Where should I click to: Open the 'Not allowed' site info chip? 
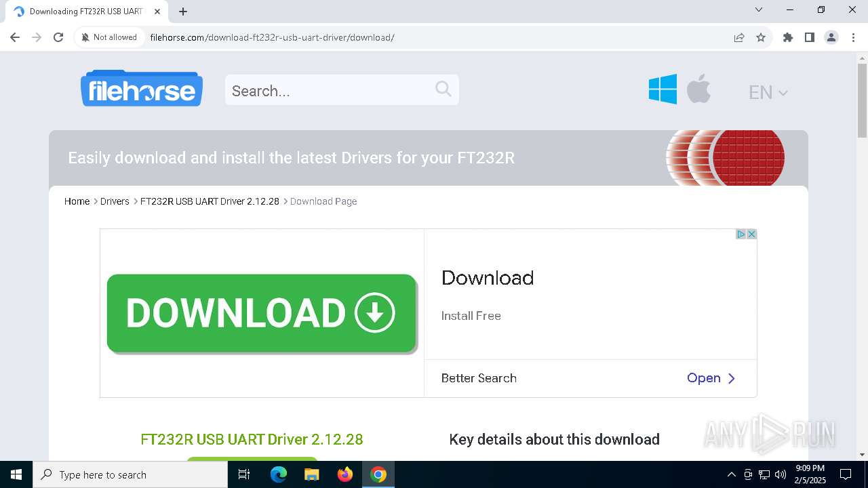pos(109,37)
